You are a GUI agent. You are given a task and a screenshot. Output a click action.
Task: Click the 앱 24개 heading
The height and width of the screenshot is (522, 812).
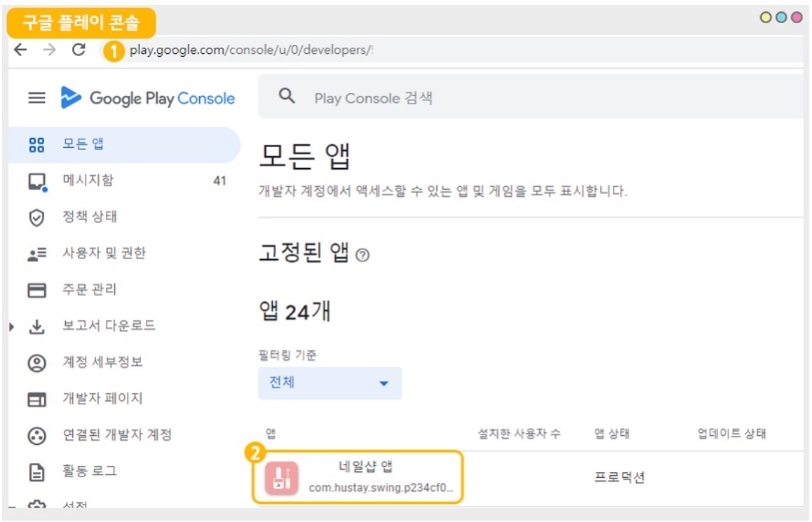(295, 311)
